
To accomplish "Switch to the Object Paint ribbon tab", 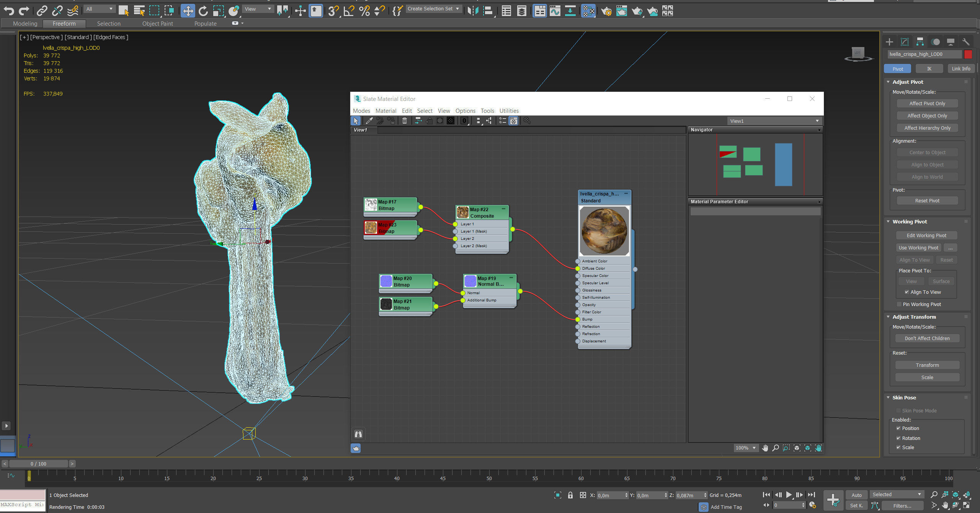I will click(158, 24).
